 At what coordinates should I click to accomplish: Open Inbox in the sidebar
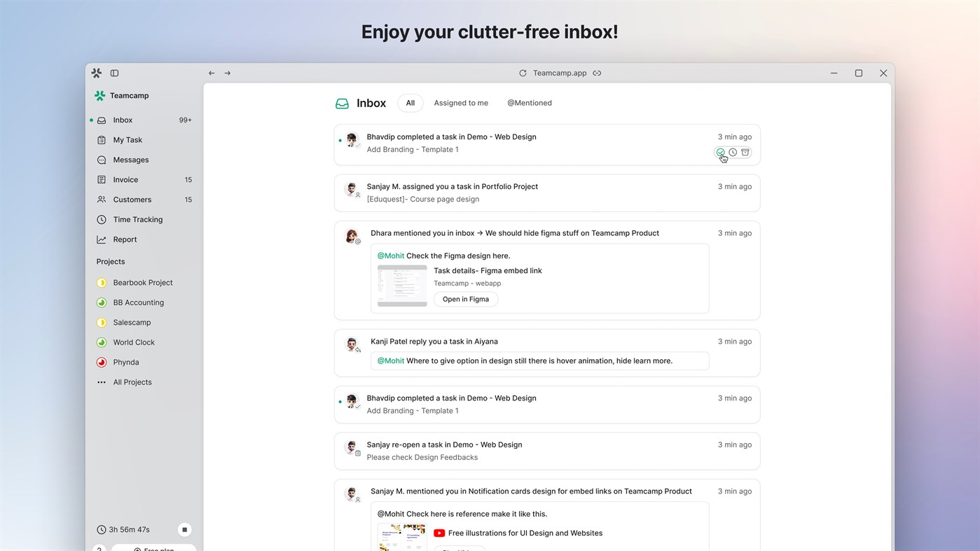[x=144, y=120]
